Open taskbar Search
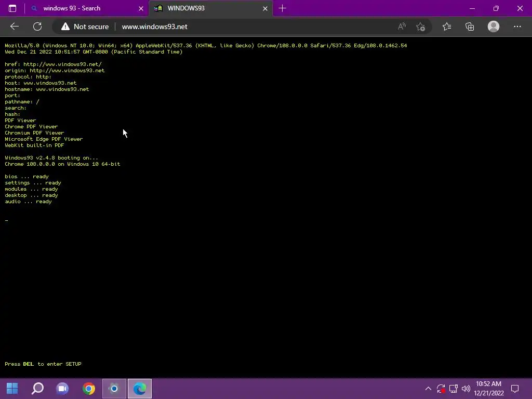Viewport: 532px width, 399px height. pyautogui.click(x=37, y=389)
